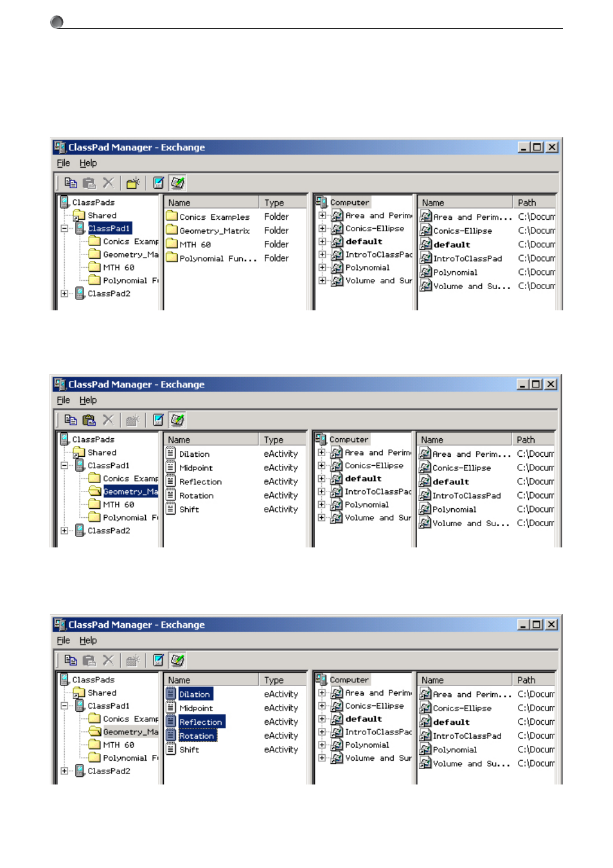Click the Delete X icon in the bottom window toolbar
This screenshot has width=613, height=868.
(x=108, y=660)
